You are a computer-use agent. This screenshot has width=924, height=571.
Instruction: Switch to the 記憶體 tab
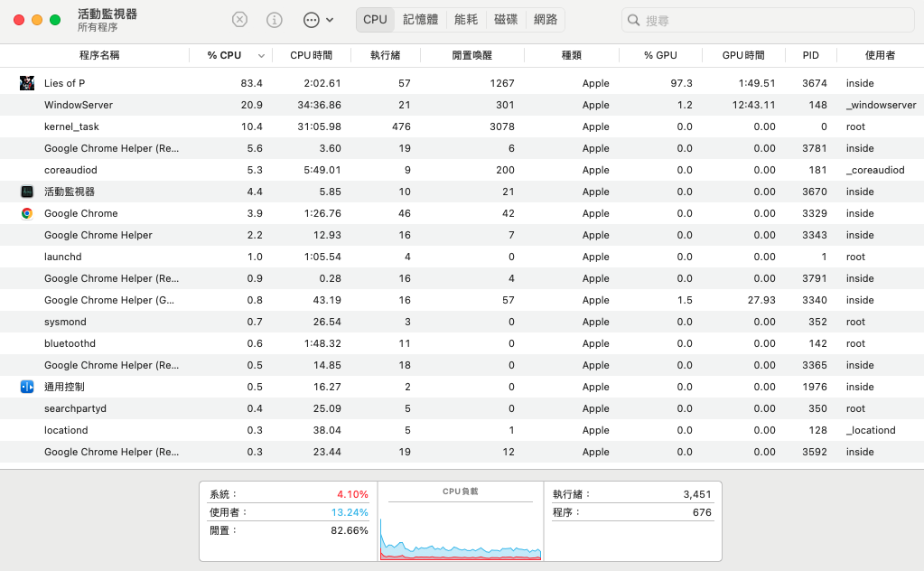pos(420,20)
